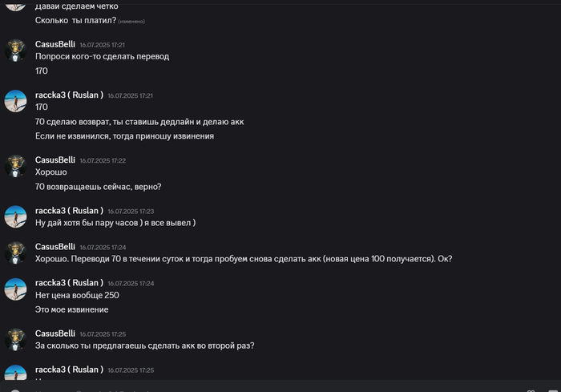The height and width of the screenshot is (392, 561).
Task: Click the message starting "Ну дай хотя бы пару часов"
Action: pos(115,223)
